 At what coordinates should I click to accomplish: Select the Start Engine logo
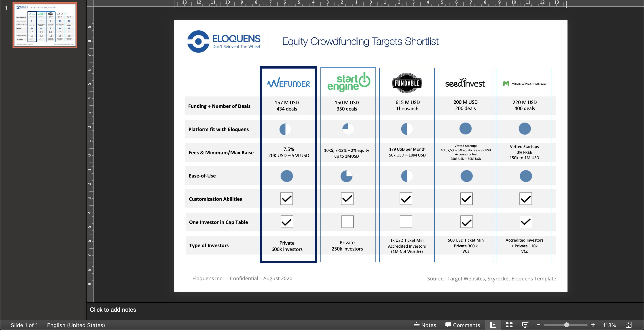coord(349,82)
